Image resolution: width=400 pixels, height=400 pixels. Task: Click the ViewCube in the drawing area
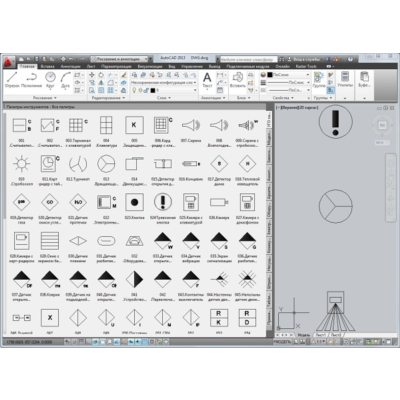382,126
